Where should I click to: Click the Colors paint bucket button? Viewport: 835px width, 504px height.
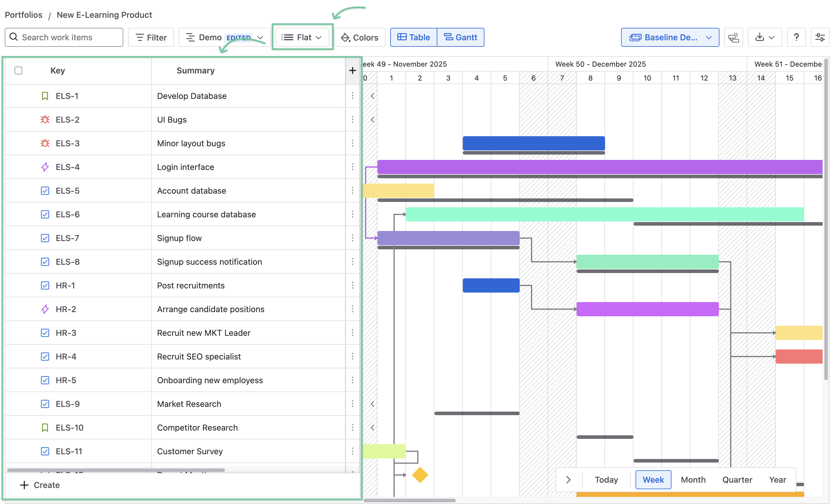coord(359,37)
